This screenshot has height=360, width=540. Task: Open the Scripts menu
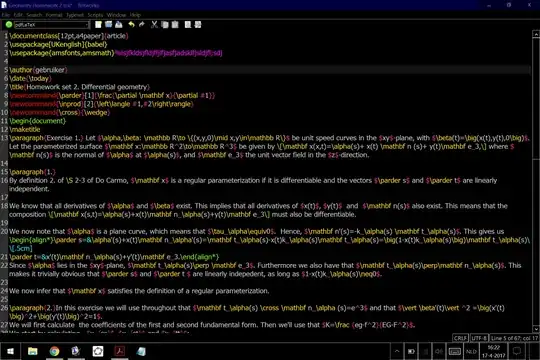pos(95,15)
